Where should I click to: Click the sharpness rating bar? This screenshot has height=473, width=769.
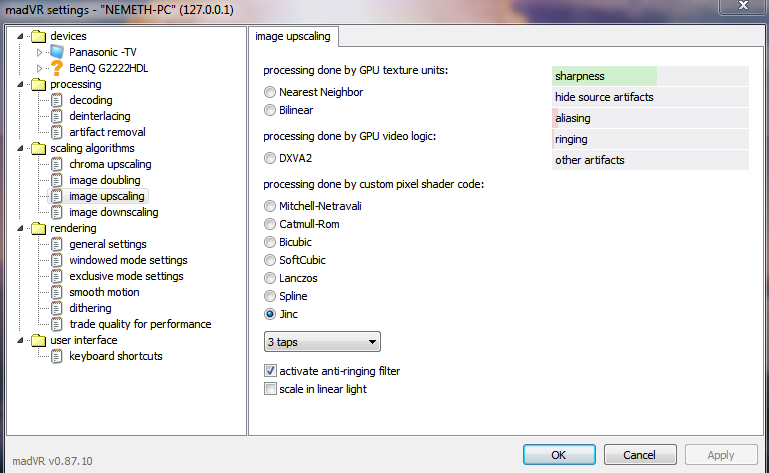point(650,76)
